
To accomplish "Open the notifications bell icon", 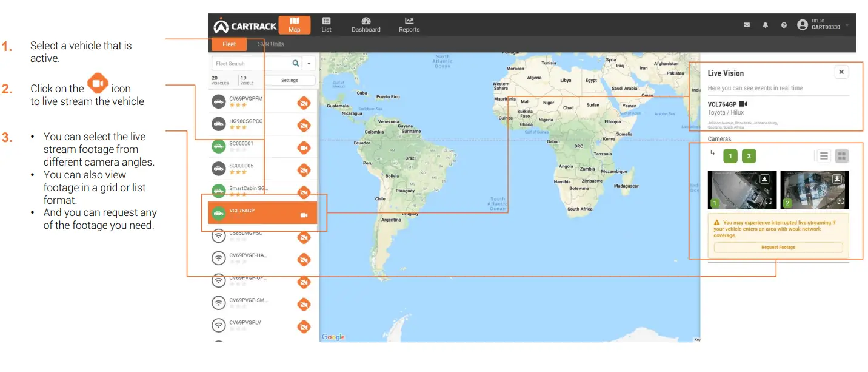I will [766, 25].
